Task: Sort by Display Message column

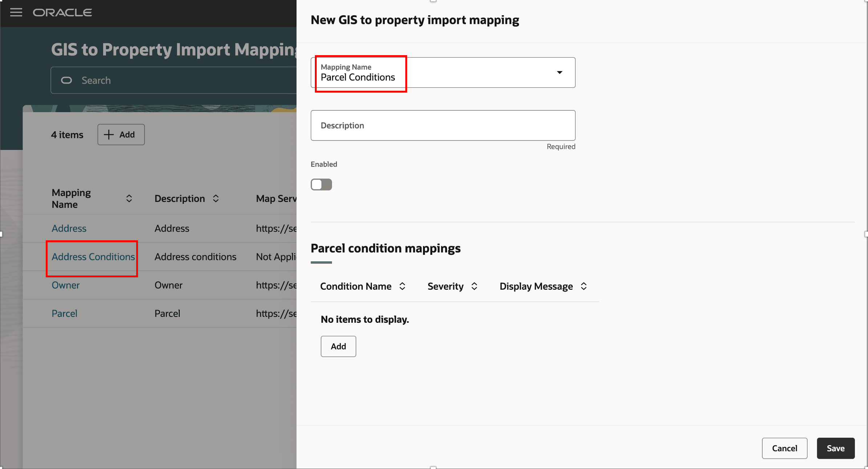Action: [584, 286]
